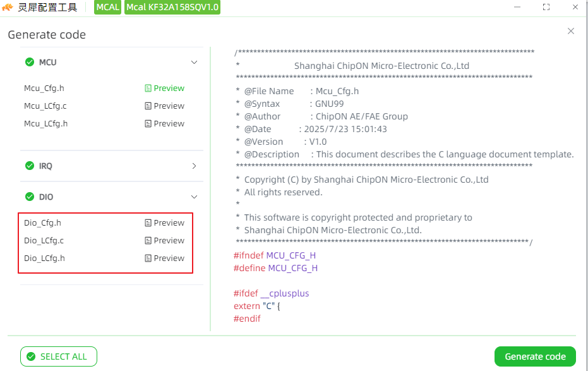Click the IRQ section title
Viewport: 588px width, 371px height.
[45, 166]
